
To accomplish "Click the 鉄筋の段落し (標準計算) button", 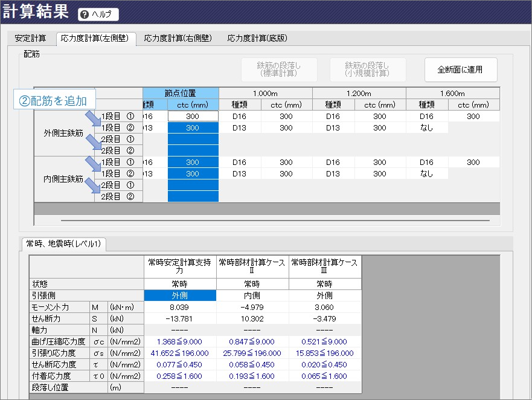I will (278, 69).
